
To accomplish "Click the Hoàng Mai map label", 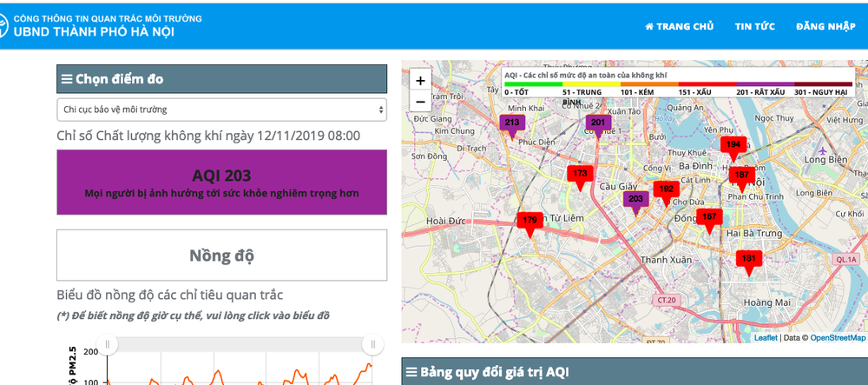I will [x=767, y=302].
